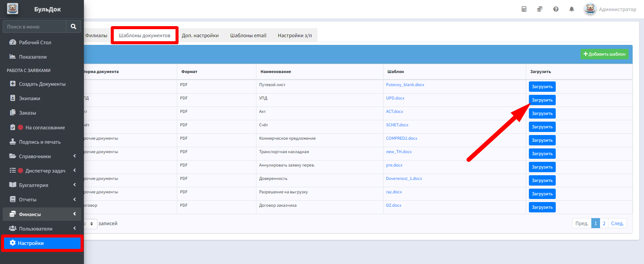Focus the Поиск в меню search field

[34, 26]
